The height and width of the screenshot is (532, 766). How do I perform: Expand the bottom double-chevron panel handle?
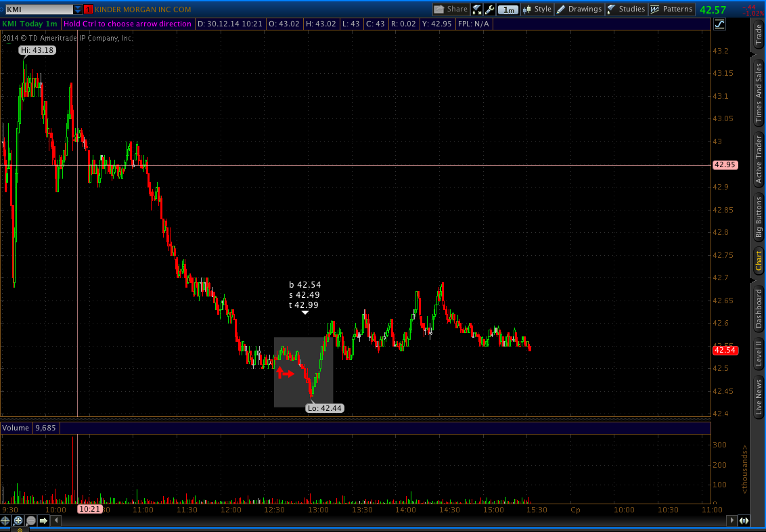point(20,529)
